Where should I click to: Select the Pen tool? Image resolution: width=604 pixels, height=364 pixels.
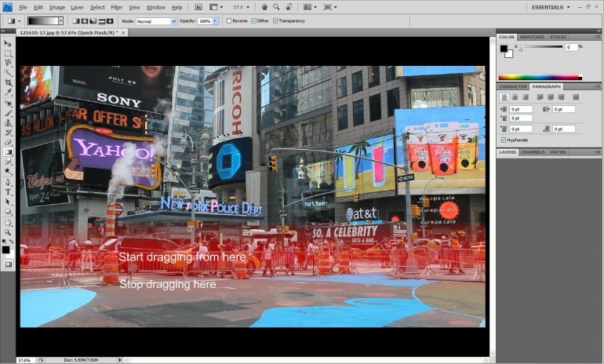(8, 182)
